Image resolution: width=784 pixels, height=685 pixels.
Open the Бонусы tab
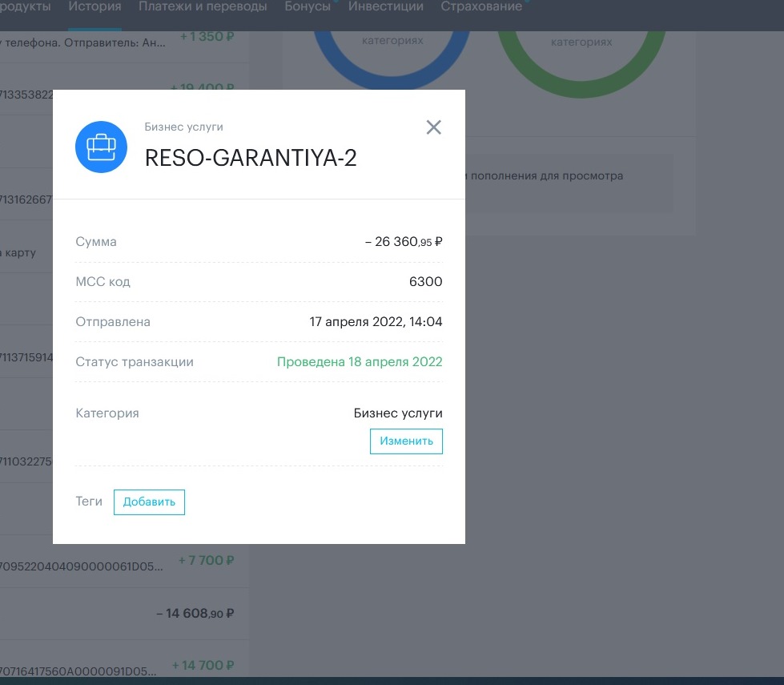[x=308, y=6]
